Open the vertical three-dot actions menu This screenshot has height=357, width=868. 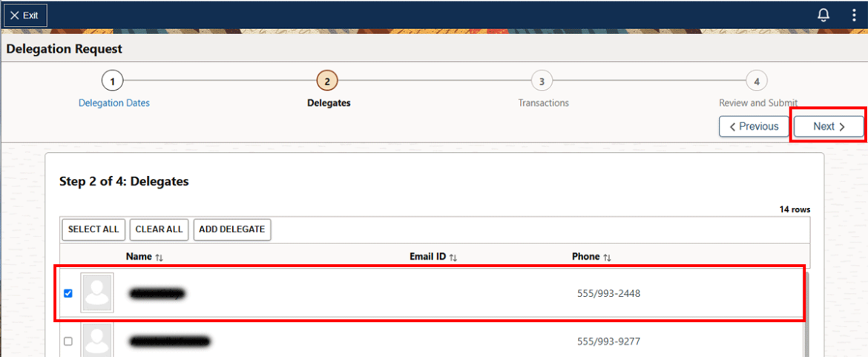coord(854,15)
